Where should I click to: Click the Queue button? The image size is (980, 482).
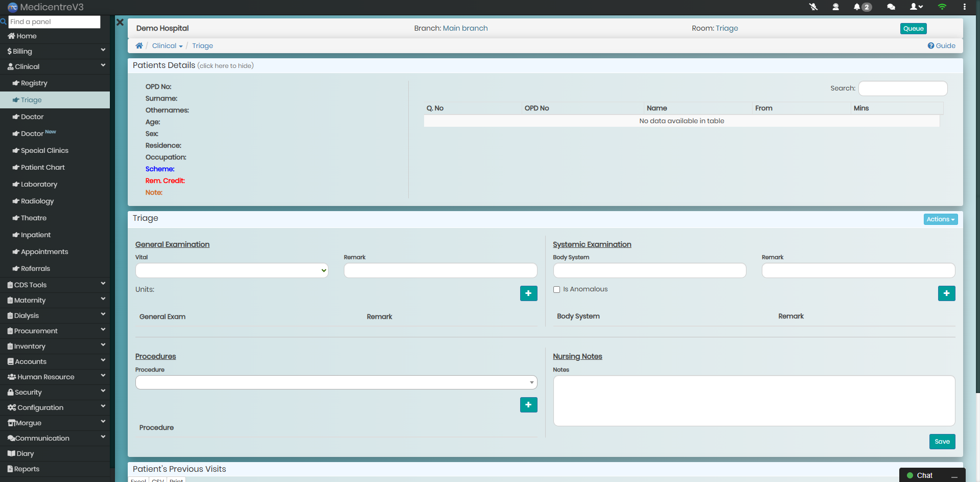[913, 29]
